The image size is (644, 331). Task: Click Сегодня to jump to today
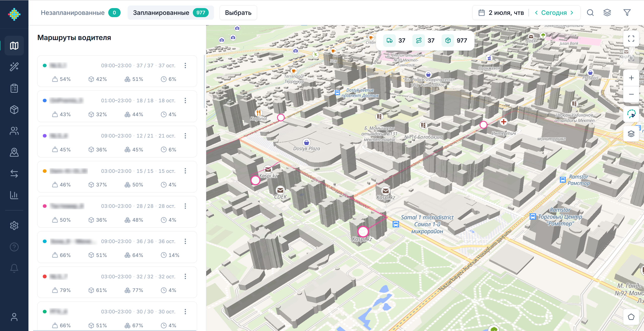[x=554, y=13]
